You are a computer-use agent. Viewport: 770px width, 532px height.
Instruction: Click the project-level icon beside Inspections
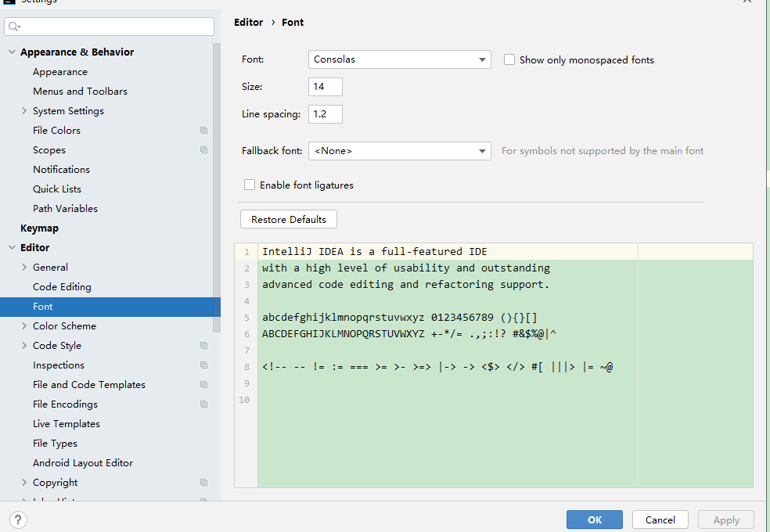203,365
